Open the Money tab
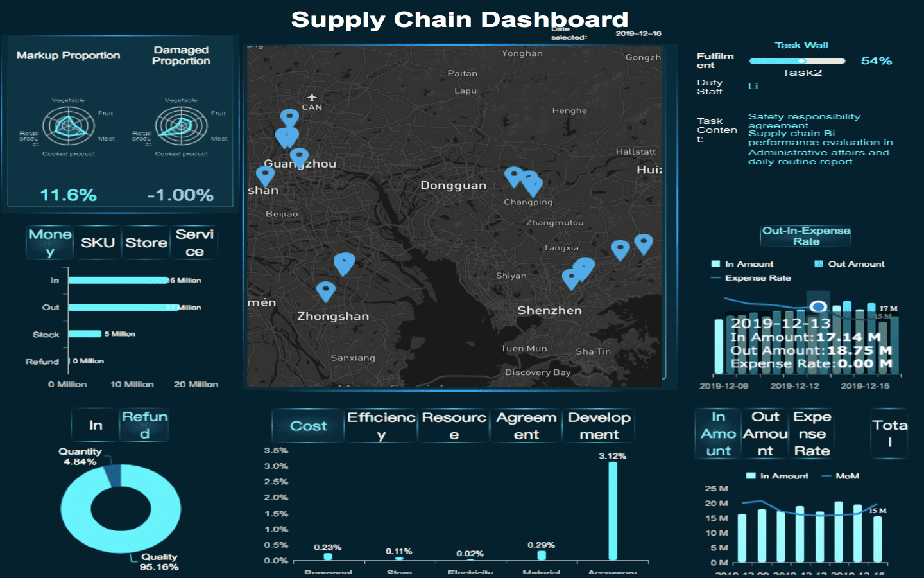This screenshot has width=924, height=578. pyautogui.click(x=50, y=243)
